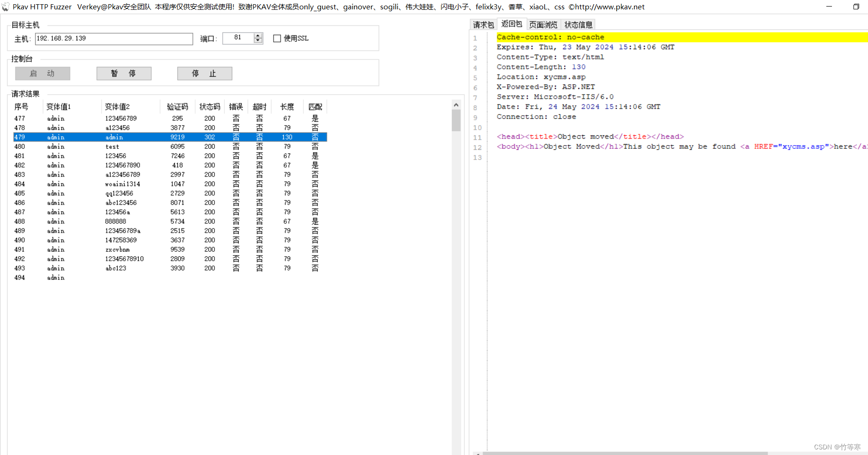Image resolution: width=868 pixels, height=455 pixels.
Task: Sort results by 长度 column header
Action: click(x=287, y=107)
